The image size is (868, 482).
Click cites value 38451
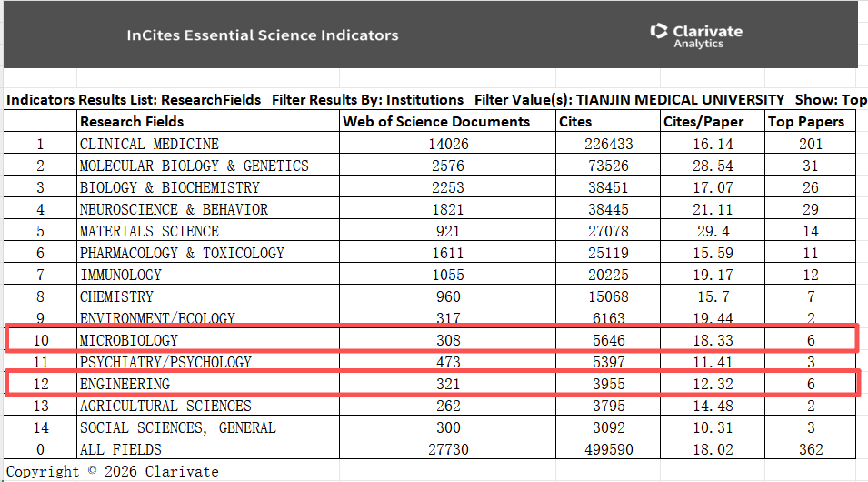[x=608, y=187]
